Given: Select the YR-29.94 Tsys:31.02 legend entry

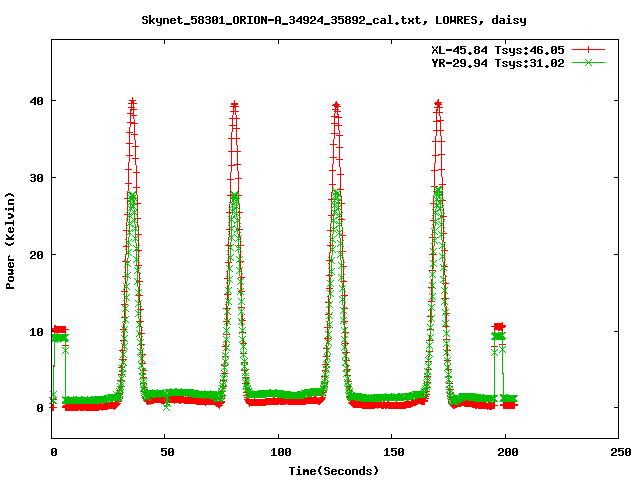Looking at the screenshot, I should (498, 63).
